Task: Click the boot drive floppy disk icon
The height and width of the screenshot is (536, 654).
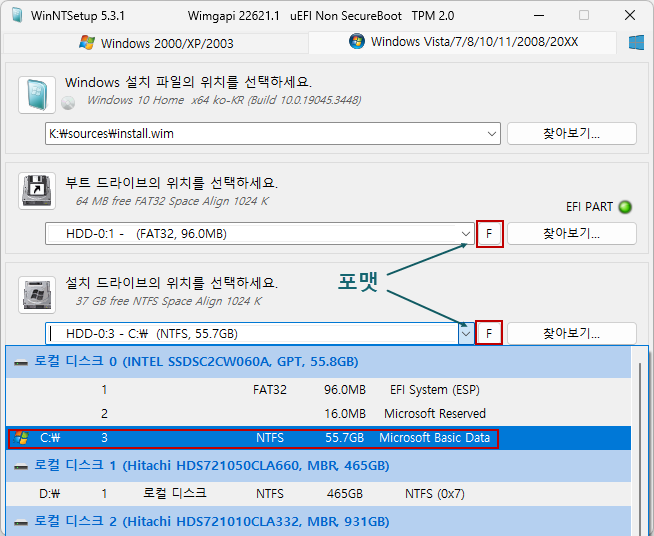Action: coord(37,191)
